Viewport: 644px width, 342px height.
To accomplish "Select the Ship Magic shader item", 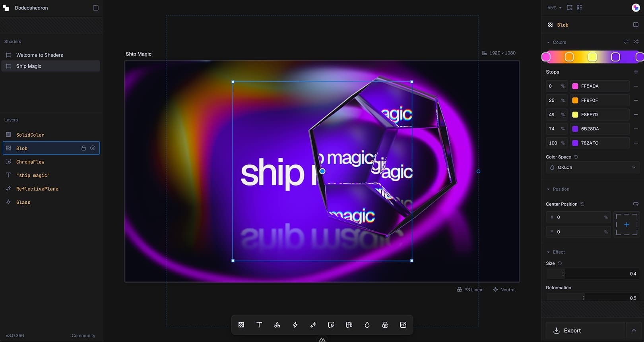I will tap(51, 66).
